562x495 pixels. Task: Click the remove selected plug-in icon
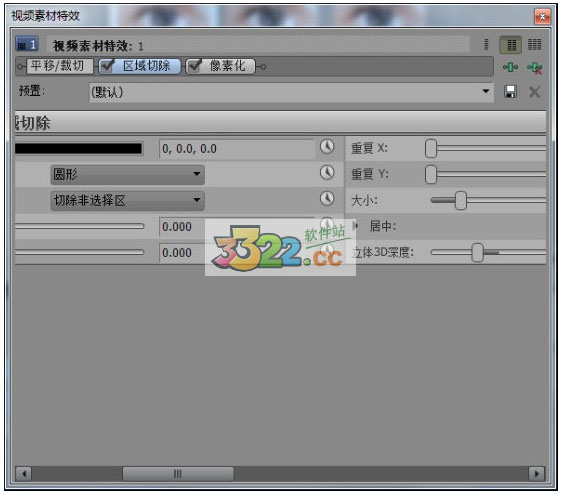pos(534,68)
